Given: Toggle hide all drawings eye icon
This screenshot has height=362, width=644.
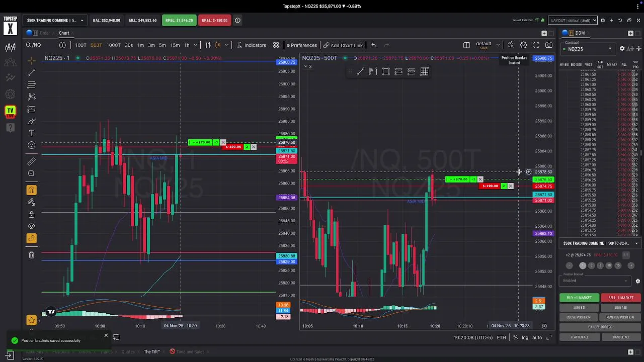Looking at the screenshot, I should tap(31, 227).
